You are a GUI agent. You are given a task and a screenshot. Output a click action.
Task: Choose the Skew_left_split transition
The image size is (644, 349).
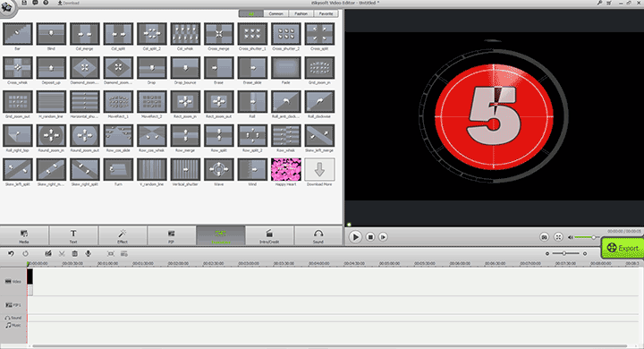click(x=18, y=169)
